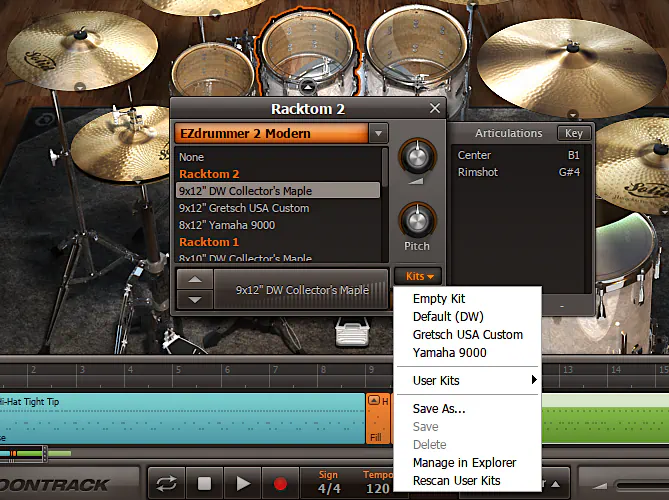
Task: Select 9x12" DW Collector's Maple in list
Action: (x=278, y=191)
